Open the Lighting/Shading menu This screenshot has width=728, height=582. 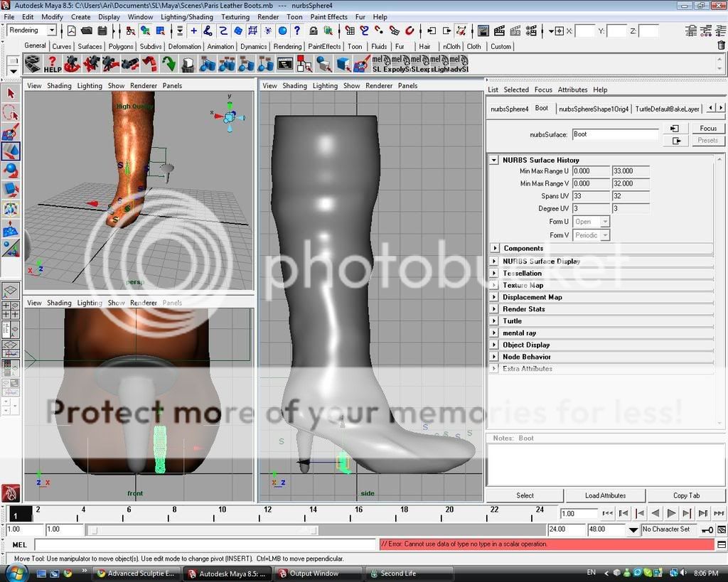click(x=187, y=16)
